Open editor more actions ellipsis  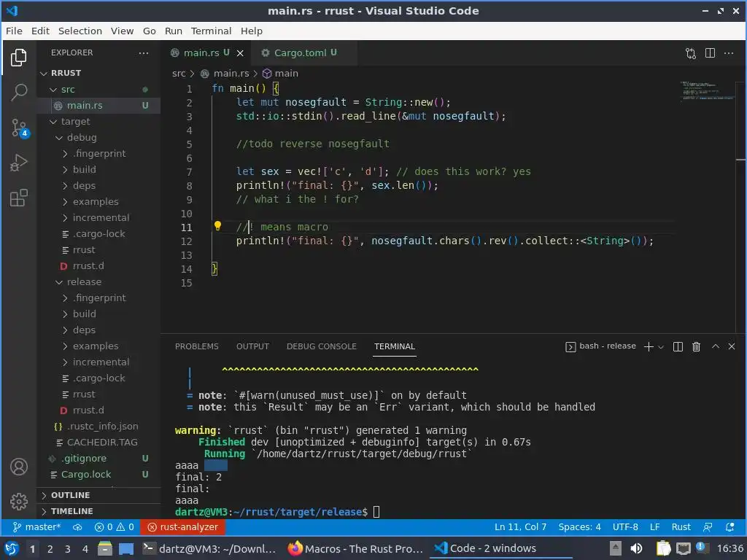[x=729, y=52]
